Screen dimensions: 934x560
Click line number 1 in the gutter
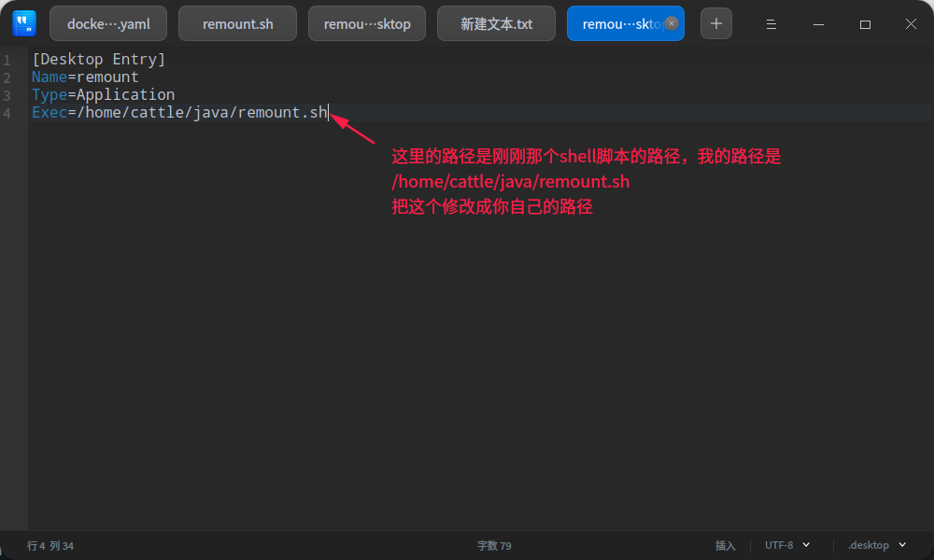pyautogui.click(x=8, y=58)
